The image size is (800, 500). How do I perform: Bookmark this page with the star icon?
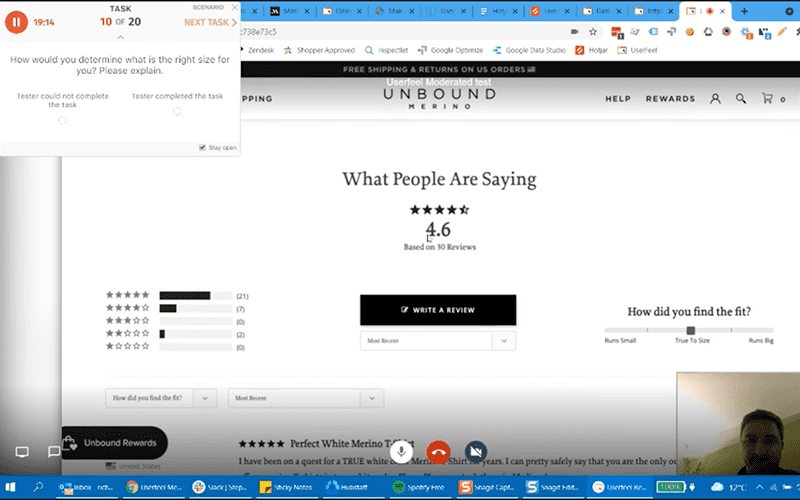593,32
